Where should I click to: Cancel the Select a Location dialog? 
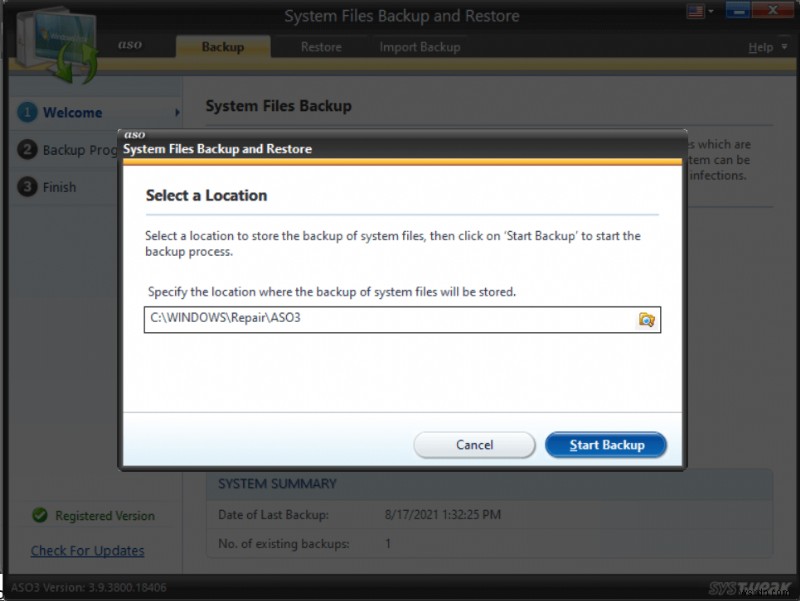pyautogui.click(x=475, y=445)
